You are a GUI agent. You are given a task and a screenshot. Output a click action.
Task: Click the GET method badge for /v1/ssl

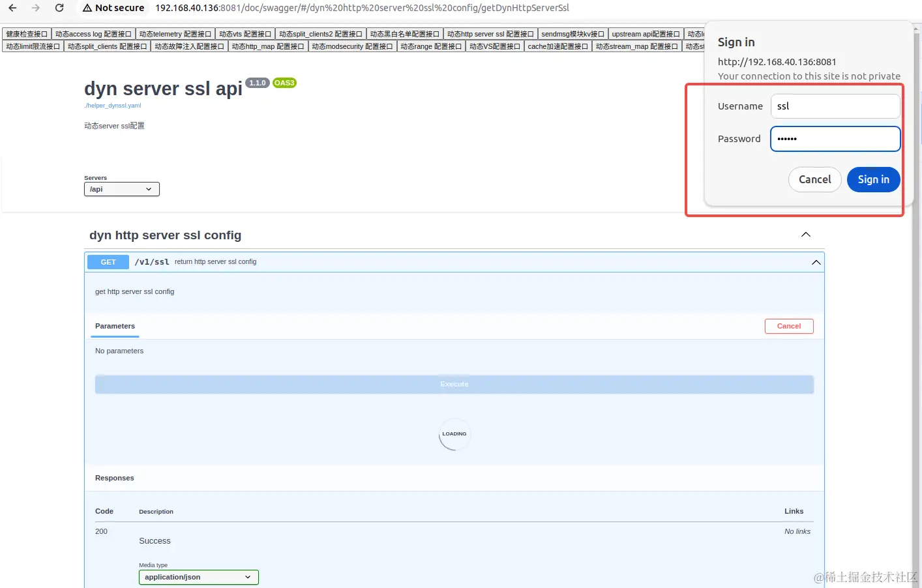tap(108, 262)
